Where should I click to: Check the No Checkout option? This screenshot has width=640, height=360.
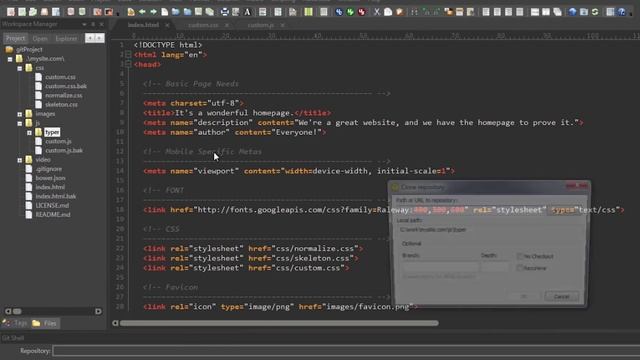(x=520, y=256)
